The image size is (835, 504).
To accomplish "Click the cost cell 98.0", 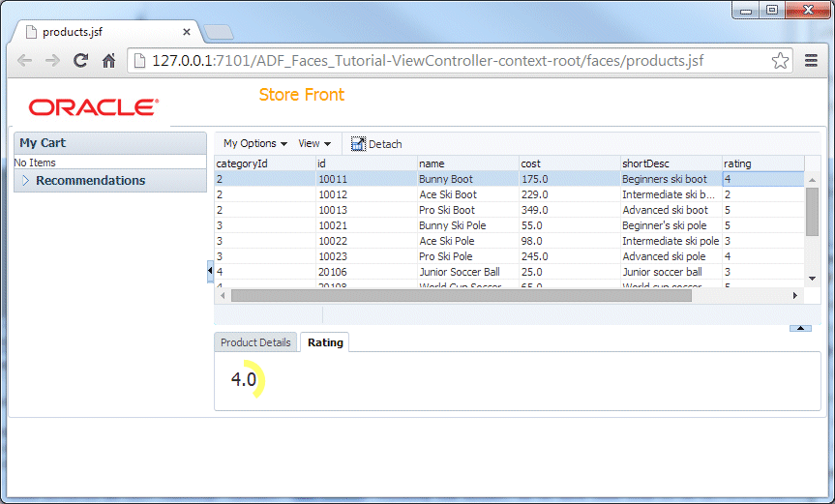I will click(x=569, y=241).
